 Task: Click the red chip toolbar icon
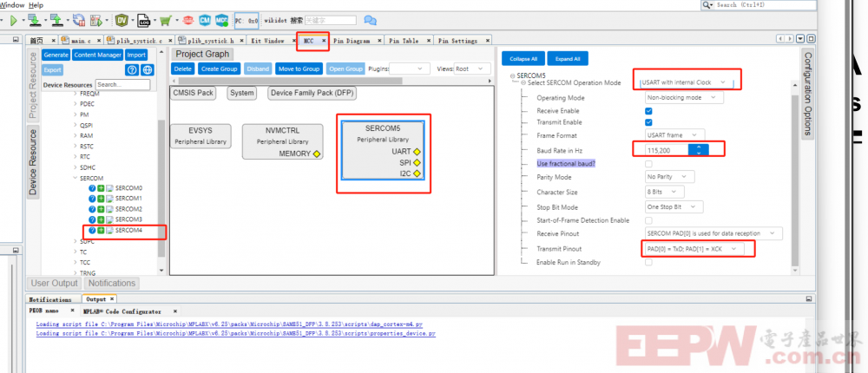(188, 21)
